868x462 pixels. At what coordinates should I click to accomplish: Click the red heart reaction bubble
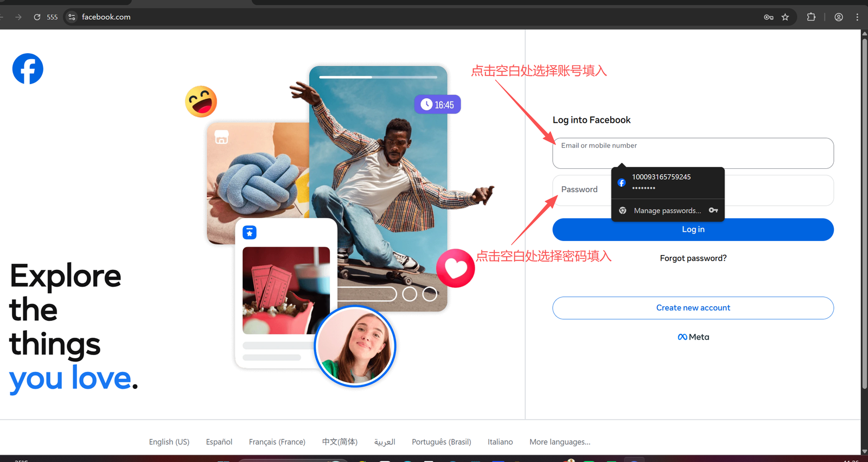pos(456,268)
